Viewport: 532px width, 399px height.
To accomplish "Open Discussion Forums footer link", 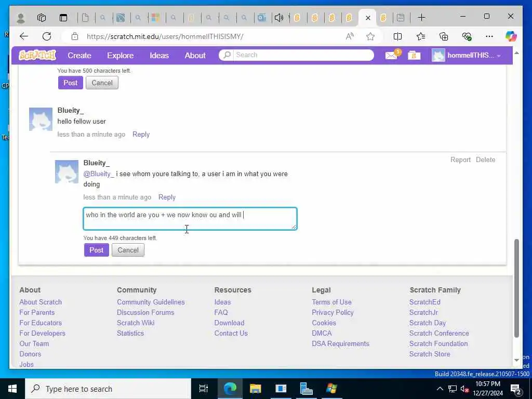I will tap(145, 312).
